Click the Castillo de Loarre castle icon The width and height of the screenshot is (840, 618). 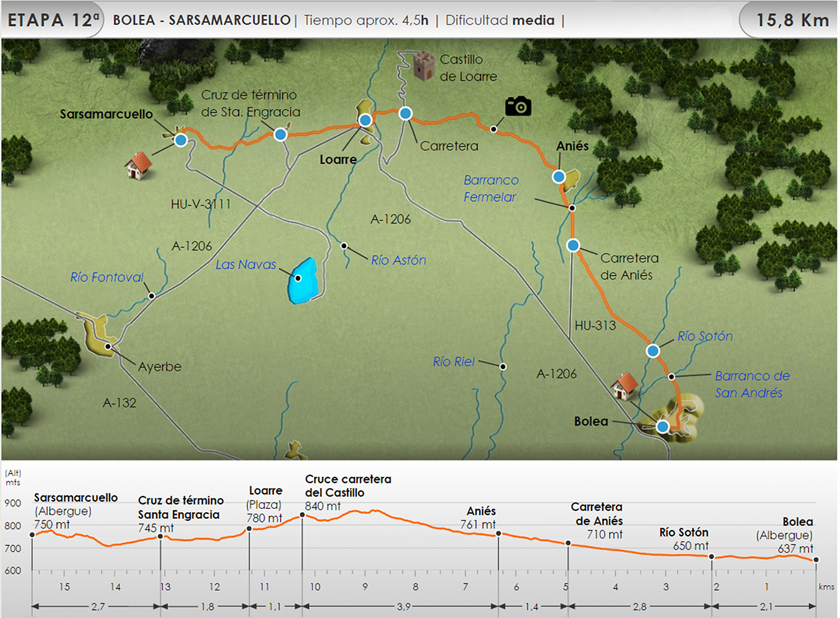coord(424,66)
